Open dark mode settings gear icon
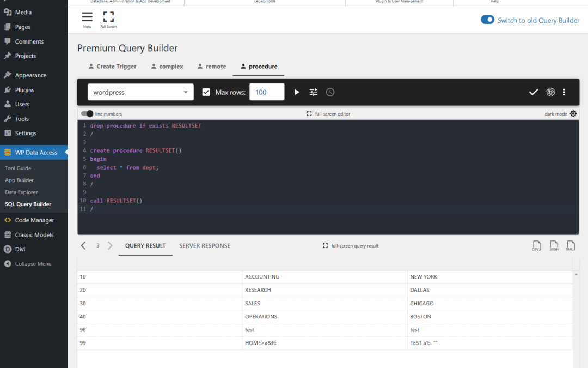This screenshot has width=588, height=368. coord(573,114)
